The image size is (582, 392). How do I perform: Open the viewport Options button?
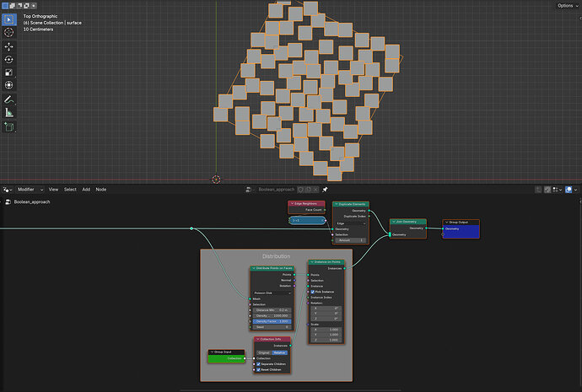pos(568,6)
